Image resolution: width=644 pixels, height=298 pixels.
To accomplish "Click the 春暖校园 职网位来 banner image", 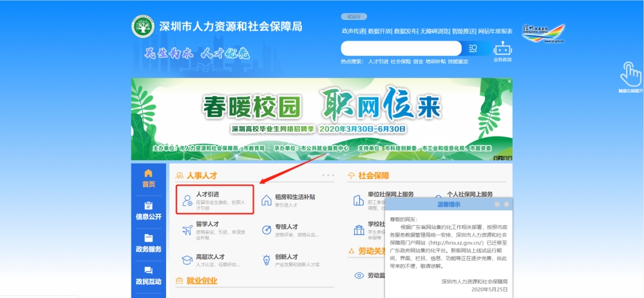I will (321, 119).
